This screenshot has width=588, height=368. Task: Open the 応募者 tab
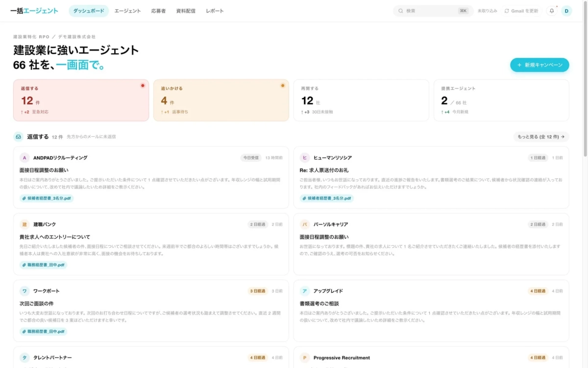[x=158, y=11]
